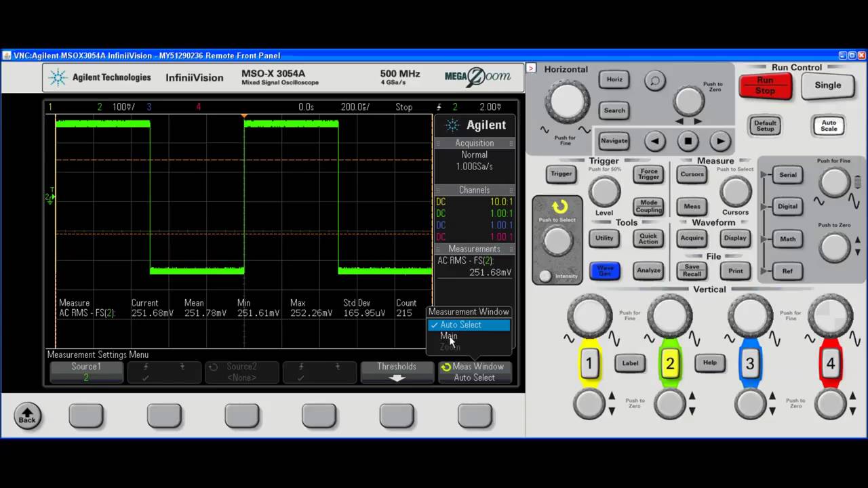Viewport: 868px width, 488px height.
Task: Click the Analyze button
Action: click(648, 270)
